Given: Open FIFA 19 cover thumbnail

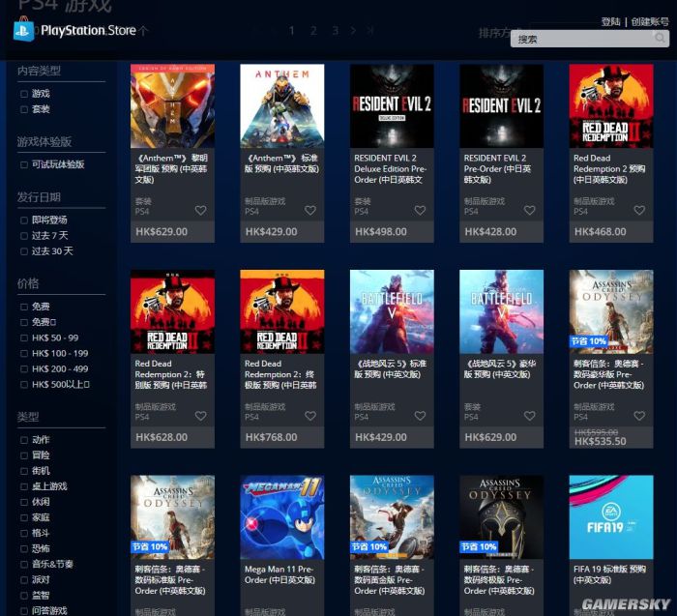Looking at the screenshot, I should [611, 517].
